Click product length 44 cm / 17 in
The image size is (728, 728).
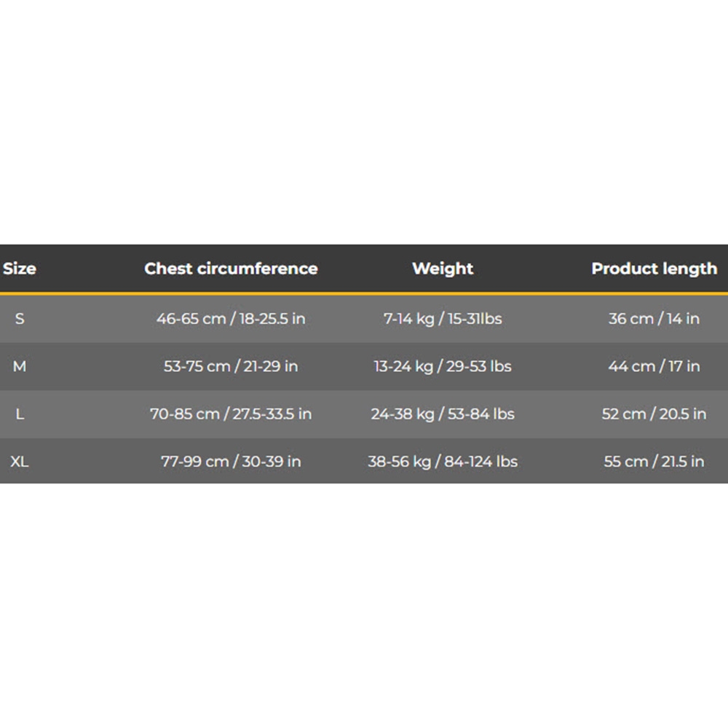pyautogui.click(x=654, y=366)
